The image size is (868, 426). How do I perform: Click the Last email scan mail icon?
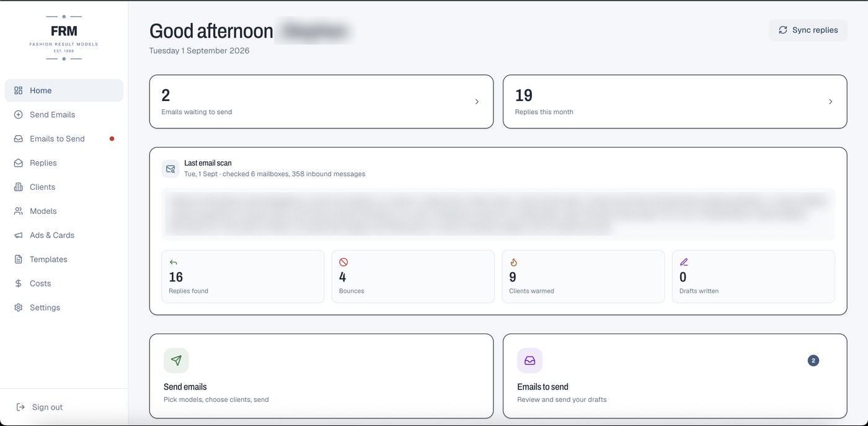tap(170, 169)
